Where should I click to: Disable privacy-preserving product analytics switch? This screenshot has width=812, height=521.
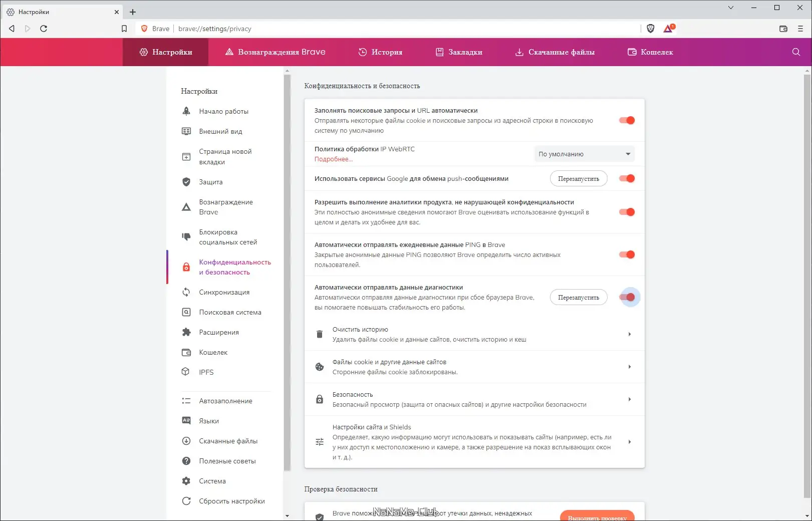[x=627, y=212]
